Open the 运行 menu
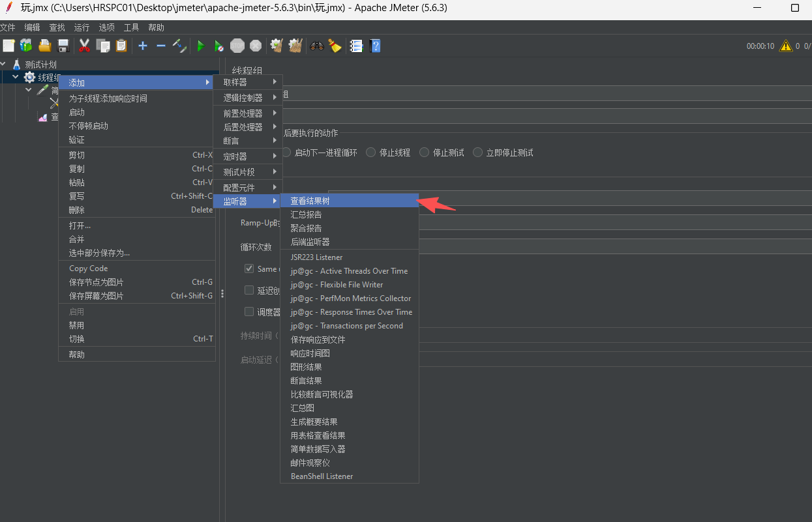The width and height of the screenshot is (812, 522). [x=82, y=27]
